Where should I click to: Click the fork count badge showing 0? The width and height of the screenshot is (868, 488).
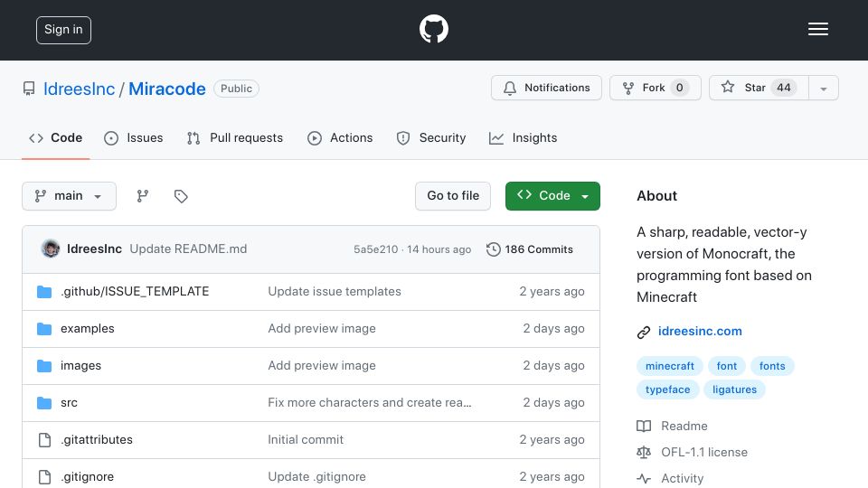679,88
